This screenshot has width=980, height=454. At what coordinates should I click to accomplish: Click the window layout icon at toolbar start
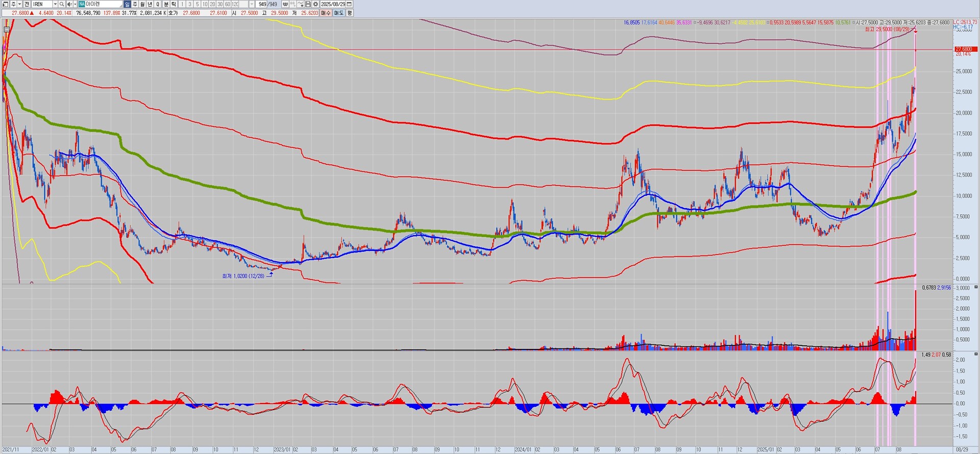click(6, 4)
